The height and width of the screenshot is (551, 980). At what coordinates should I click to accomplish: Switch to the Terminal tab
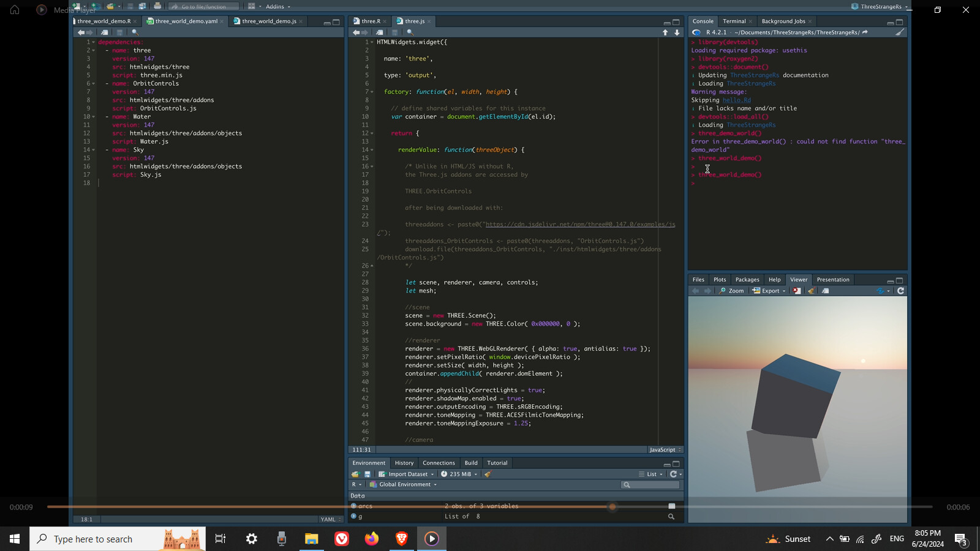click(x=734, y=21)
